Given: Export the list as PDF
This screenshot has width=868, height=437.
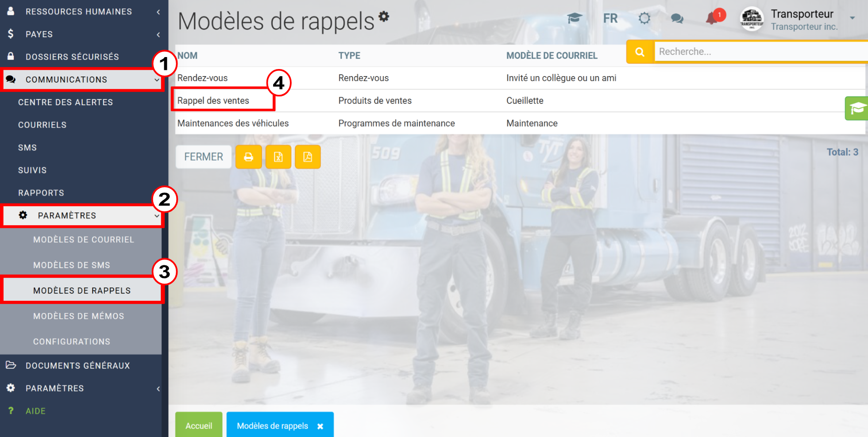Looking at the screenshot, I should [308, 157].
